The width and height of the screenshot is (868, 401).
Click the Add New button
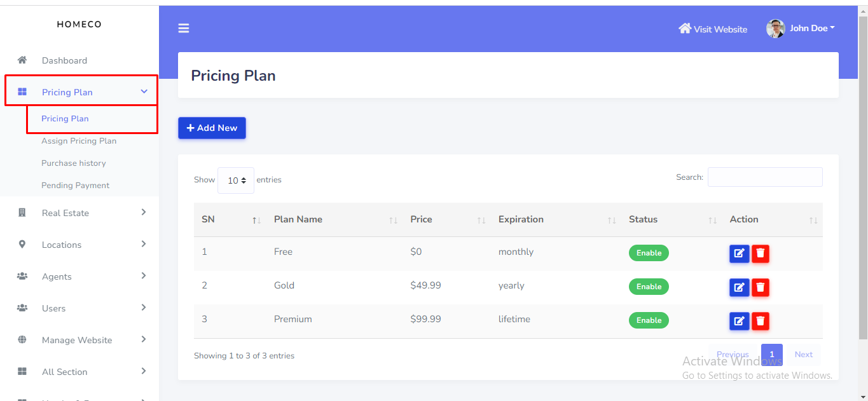(212, 128)
